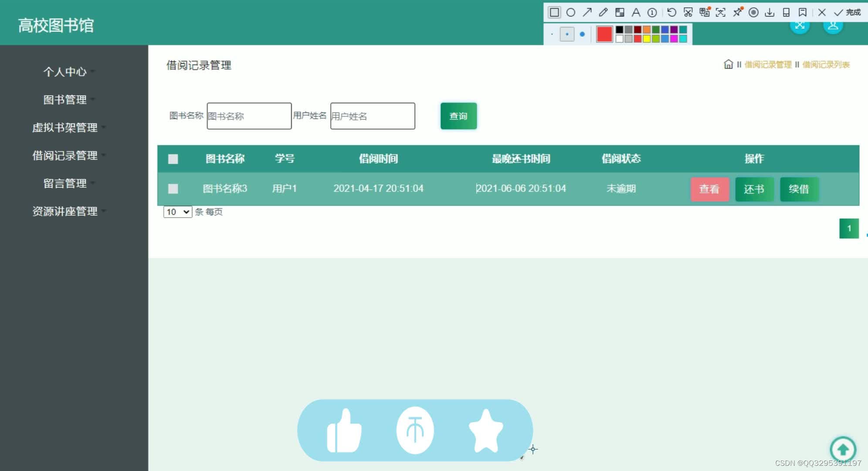
Task: Cancel the screenshot with the X icon
Action: click(x=822, y=12)
